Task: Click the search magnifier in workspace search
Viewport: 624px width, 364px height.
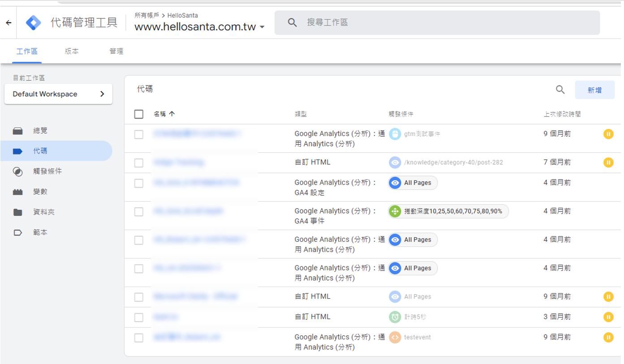Action: (293, 22)
